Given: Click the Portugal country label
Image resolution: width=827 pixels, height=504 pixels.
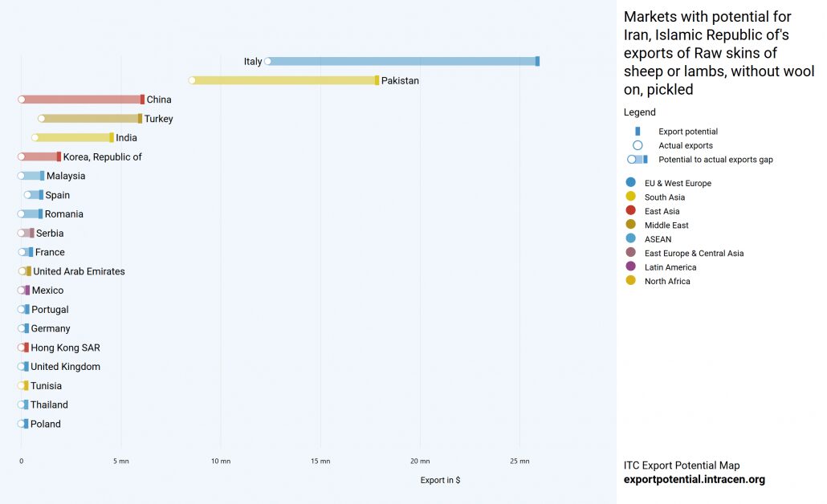Looking at the screenshot, I should (50, 310).
